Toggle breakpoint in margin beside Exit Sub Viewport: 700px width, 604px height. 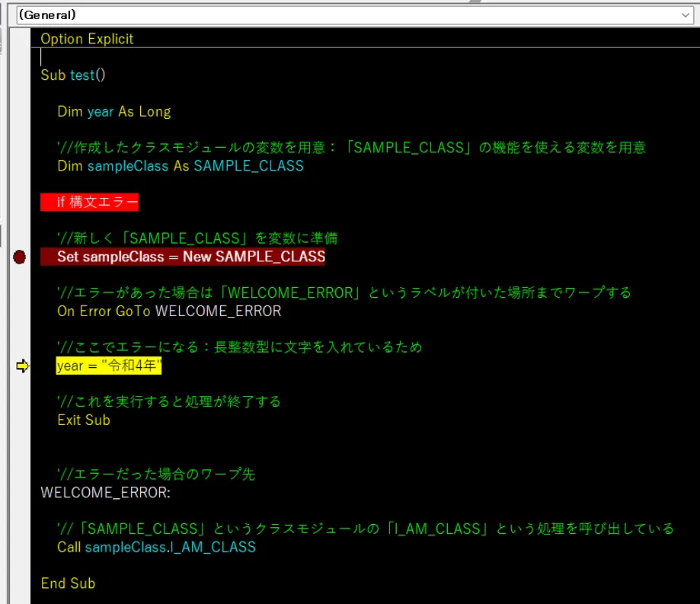20,420
